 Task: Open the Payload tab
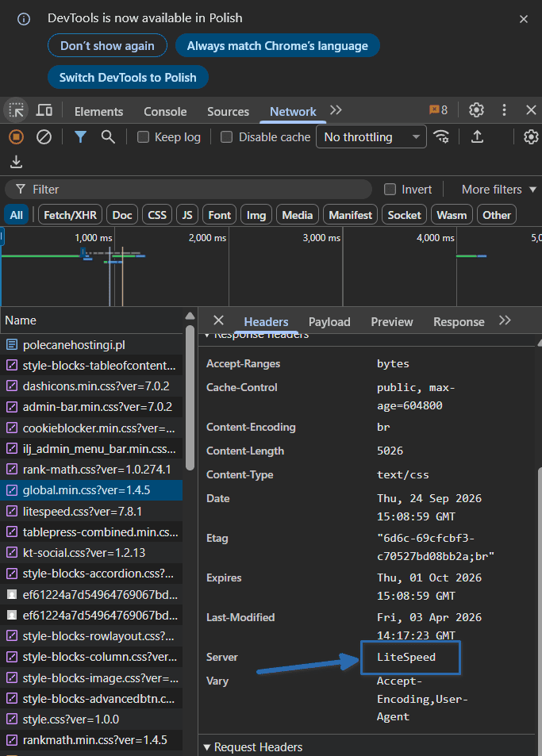pyautogui.click(x=329, y=321)
